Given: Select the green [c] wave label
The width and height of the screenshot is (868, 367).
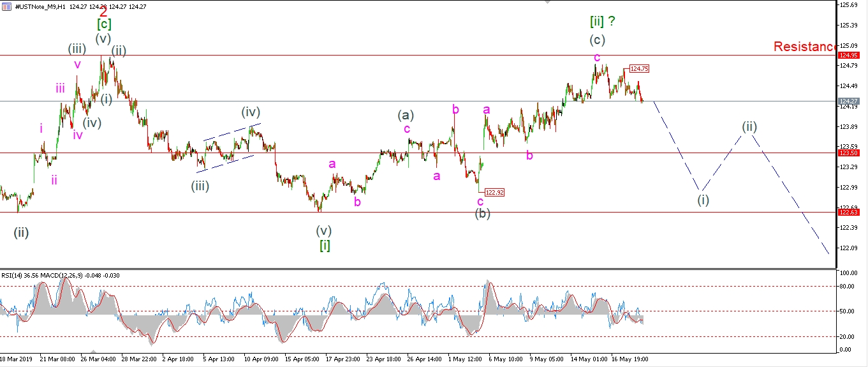Looking at the screenshot, I should [104, 24].
